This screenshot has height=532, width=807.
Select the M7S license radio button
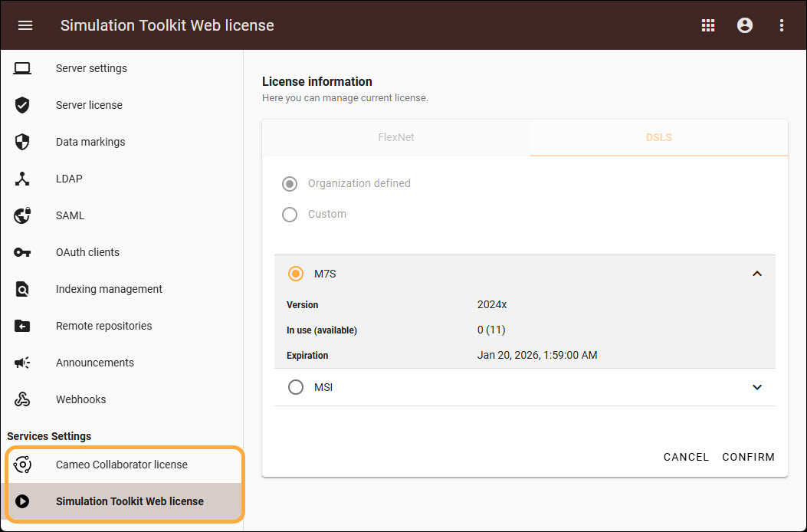pos(296,274)
